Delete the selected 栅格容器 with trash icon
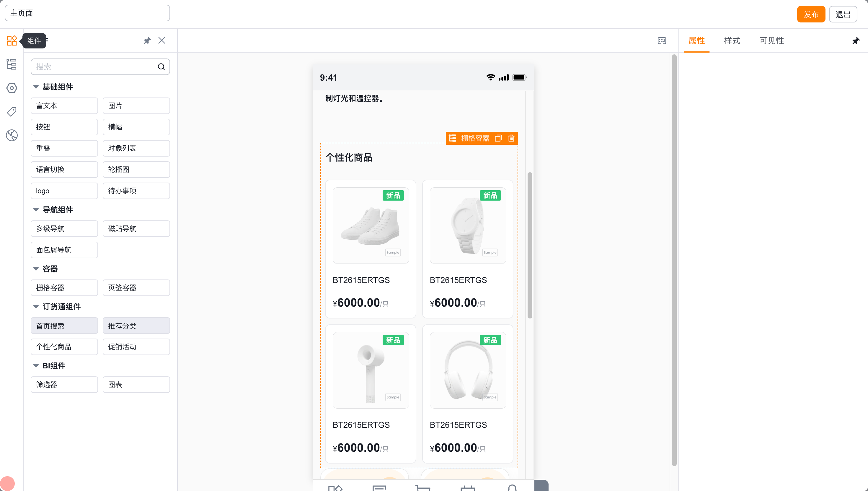 (511, 138)
